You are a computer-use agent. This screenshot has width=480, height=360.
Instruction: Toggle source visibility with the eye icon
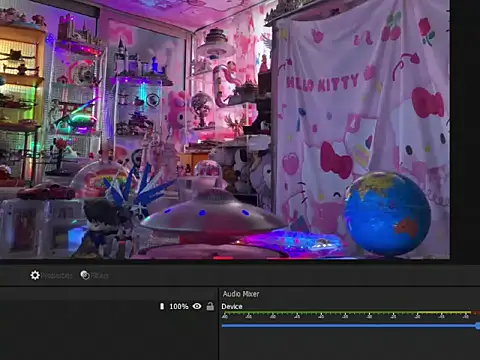point(197,306)
